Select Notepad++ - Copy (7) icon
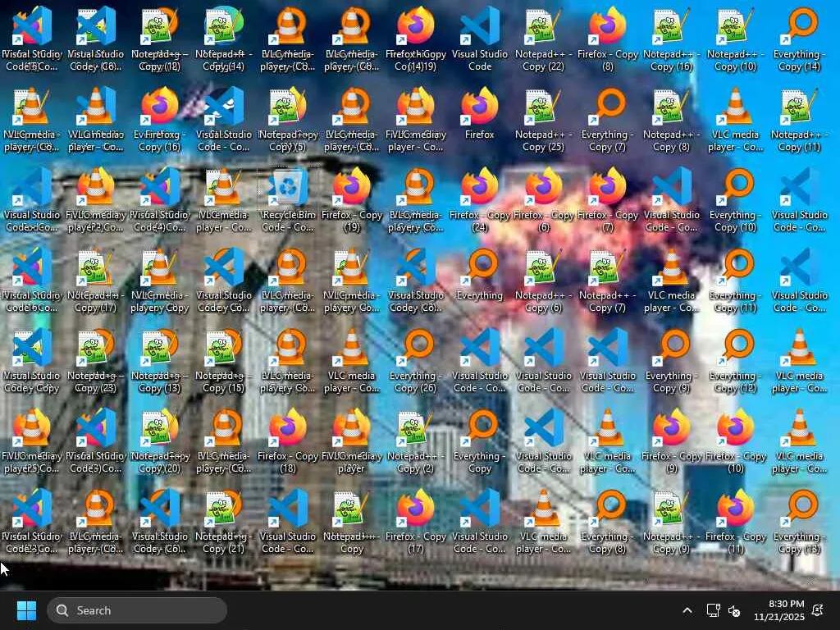This screenshot has height=630, width=840. tap(608, 280)
